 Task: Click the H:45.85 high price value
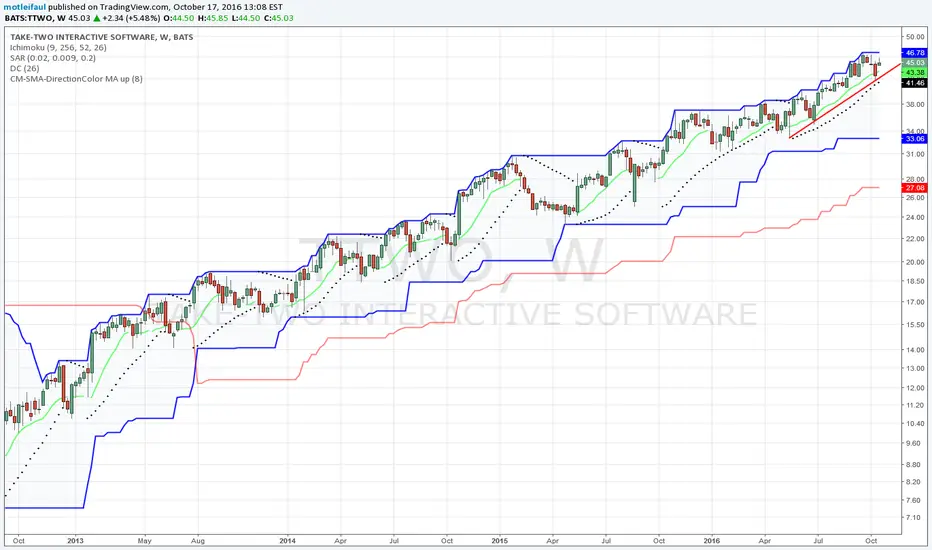[212, 18]
